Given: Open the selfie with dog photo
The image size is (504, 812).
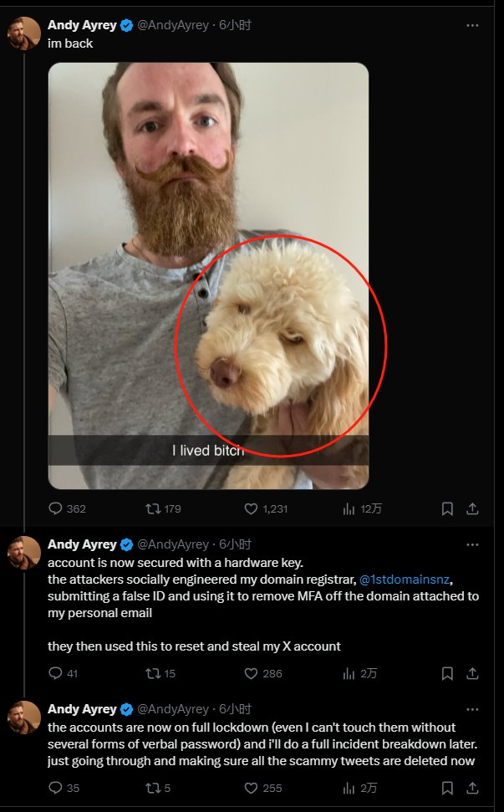Looking at the screenshot, I should pos(208,276).
